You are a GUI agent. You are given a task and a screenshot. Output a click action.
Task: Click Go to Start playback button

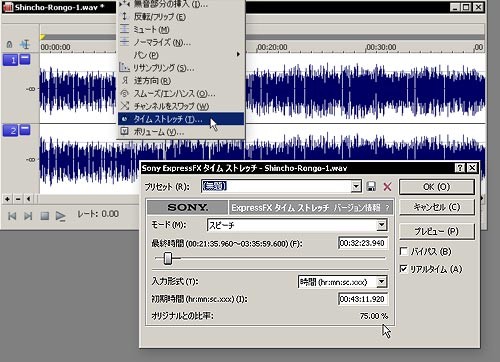pyautogui.click(x=12, y=216)
